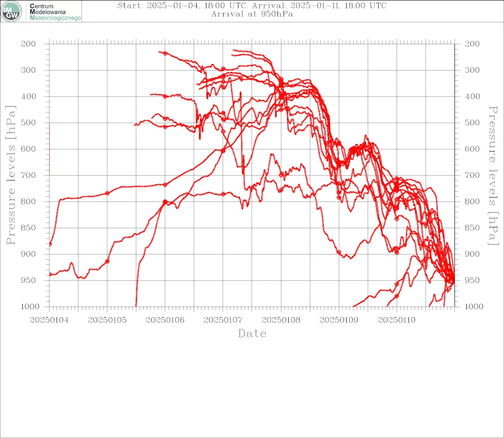Click the date label 20250104
The height and width of the screenshot is (438, 504).
(49, 320)
